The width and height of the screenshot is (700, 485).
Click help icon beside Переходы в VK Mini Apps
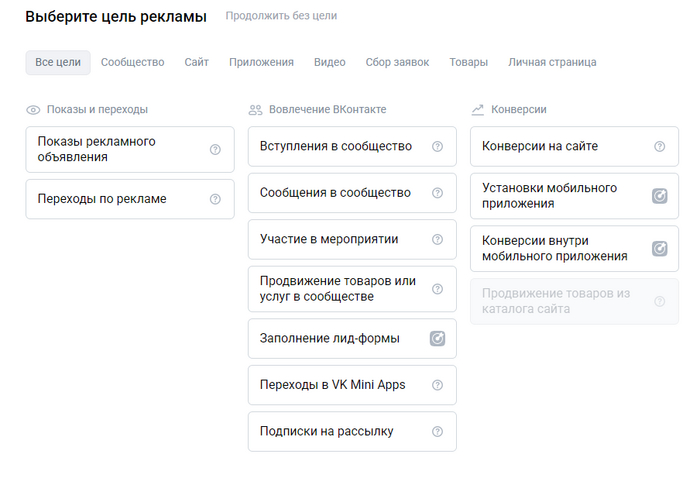[437, 385]
